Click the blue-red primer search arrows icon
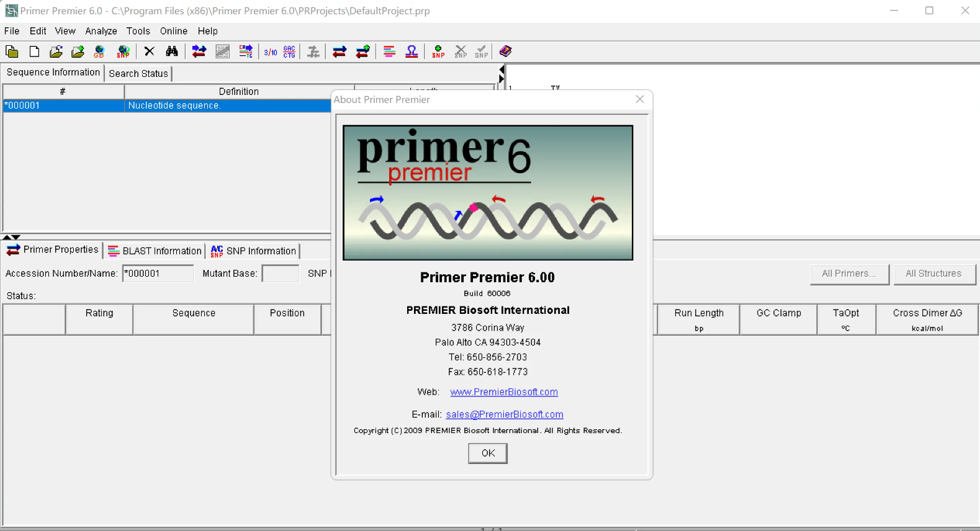This screenshot has height=531, width=980. (x=199, y=51)
